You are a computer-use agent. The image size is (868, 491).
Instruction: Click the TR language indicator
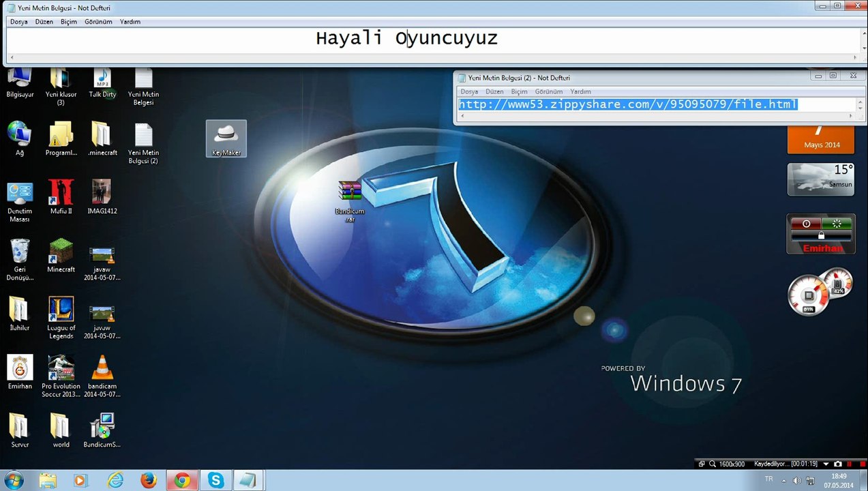point(769,479)
